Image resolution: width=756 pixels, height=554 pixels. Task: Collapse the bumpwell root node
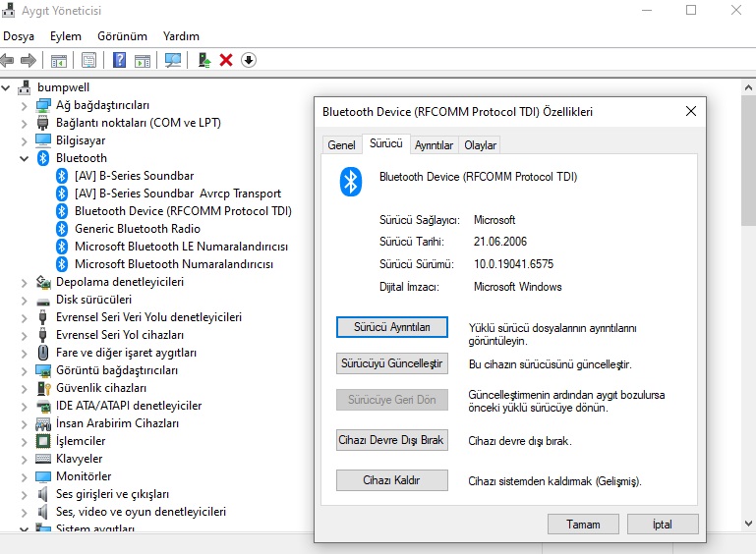[6, 87]
